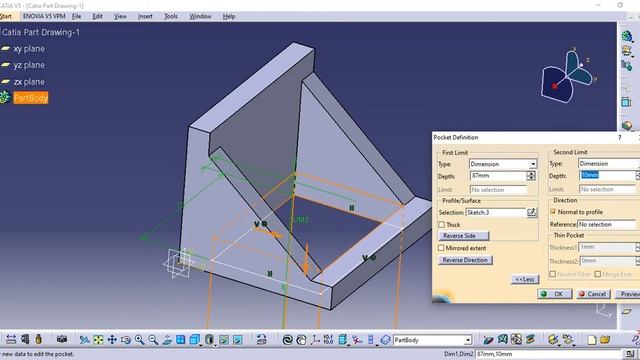The image size is (640, 360).
Task: Open the ENOVIA V5 VPM menu
Action: tap(44, 16)
